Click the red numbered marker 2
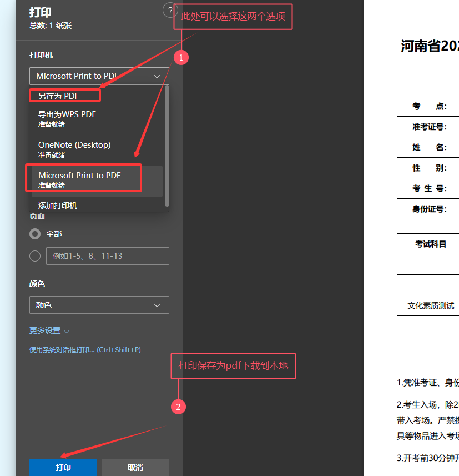 coord(178,407)
